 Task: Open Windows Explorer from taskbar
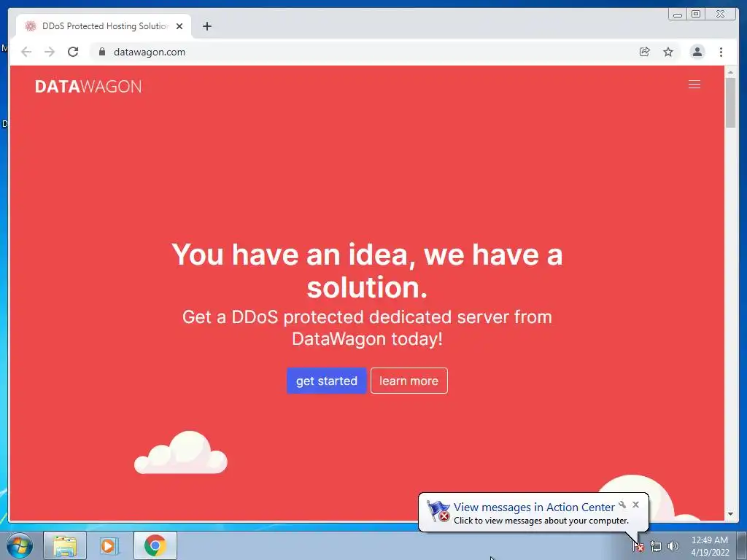tap(65, 545)
